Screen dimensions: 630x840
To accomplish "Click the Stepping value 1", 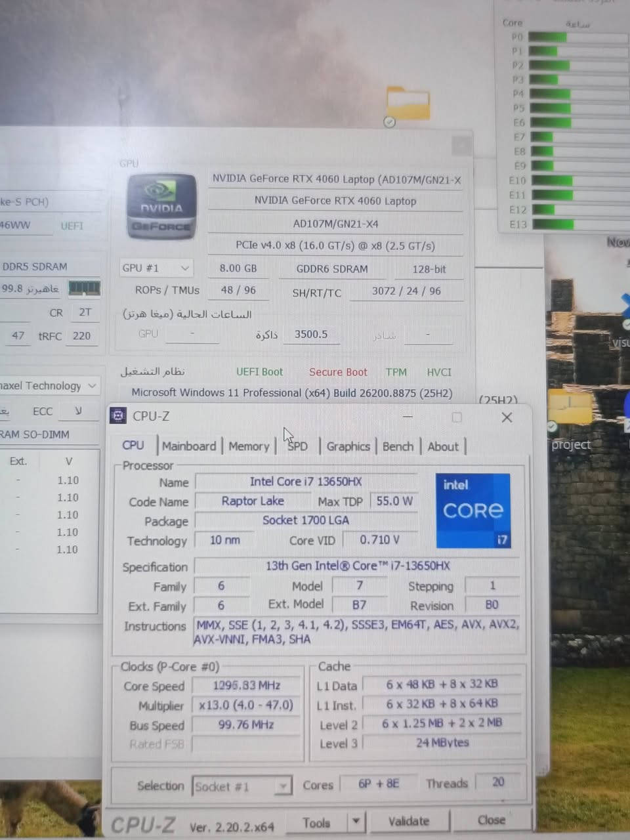I will (492, 585).
